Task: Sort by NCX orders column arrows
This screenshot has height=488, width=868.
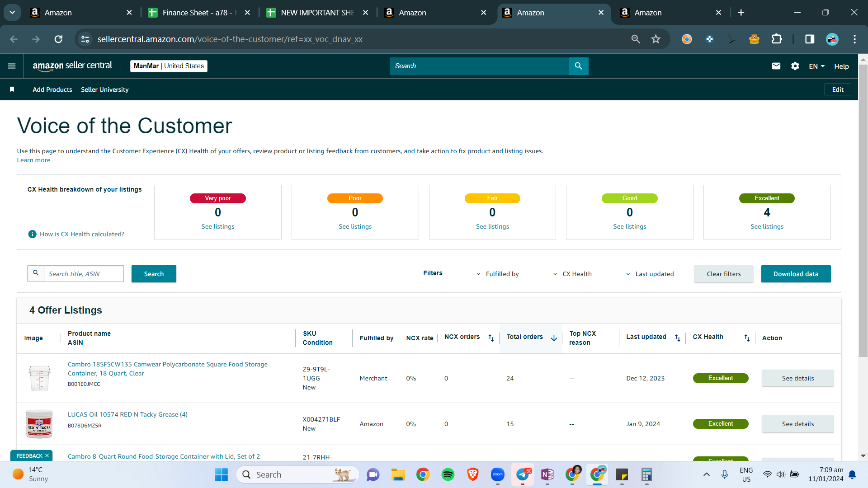Action: [x=491, y=338]
